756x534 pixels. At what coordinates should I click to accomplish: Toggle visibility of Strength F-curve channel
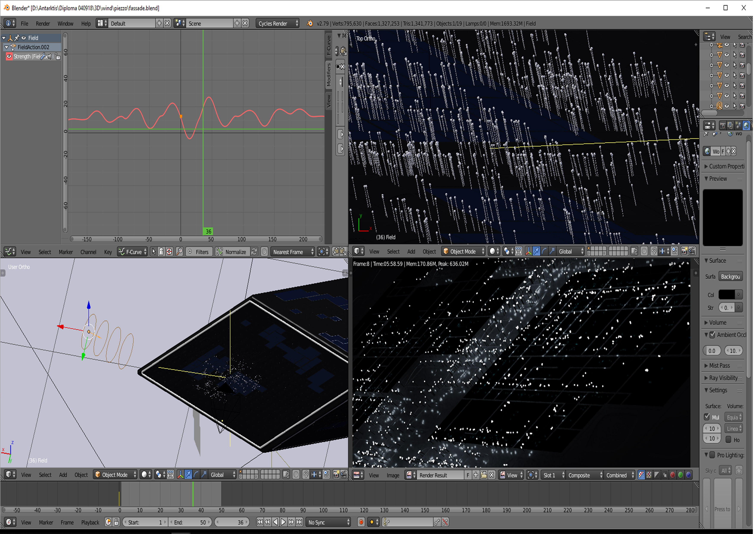point(9,57)
